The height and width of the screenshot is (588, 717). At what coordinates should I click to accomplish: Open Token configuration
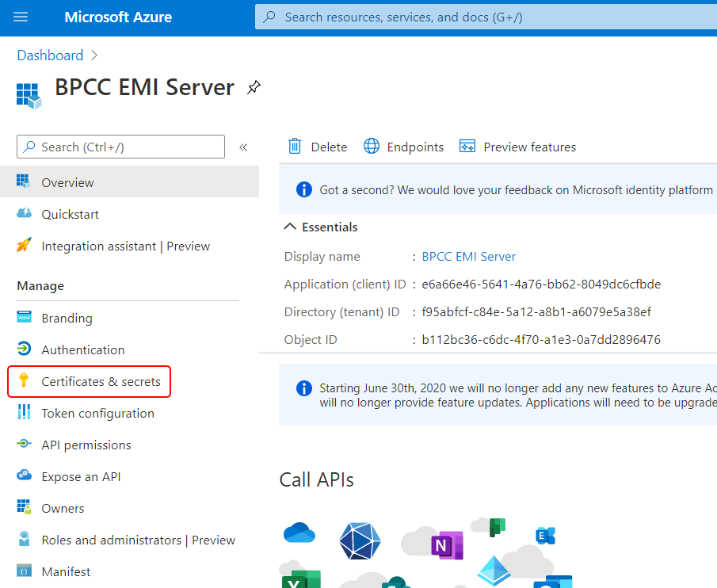tap(98, 414)
